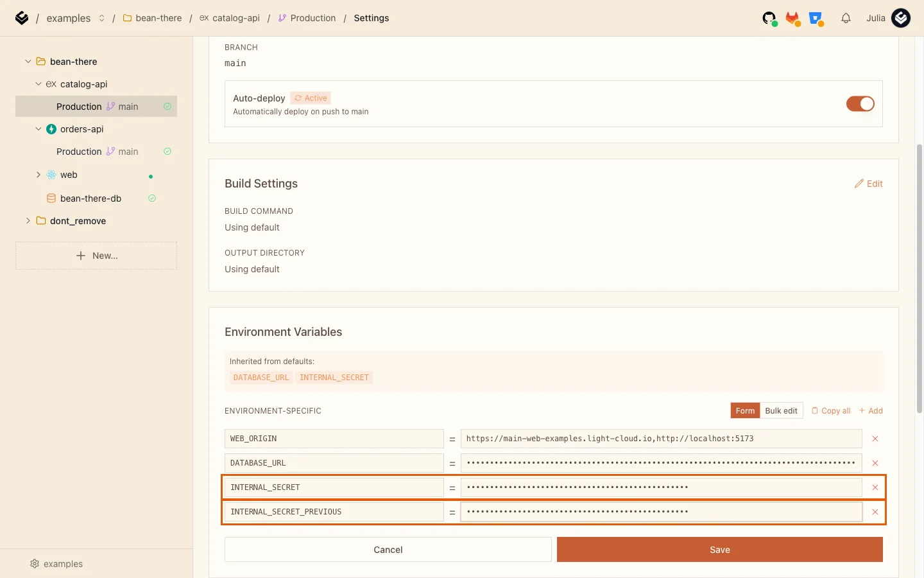Go to bean-there in the breadcrumb
The image size is (924, 578).
pos(158,18)
